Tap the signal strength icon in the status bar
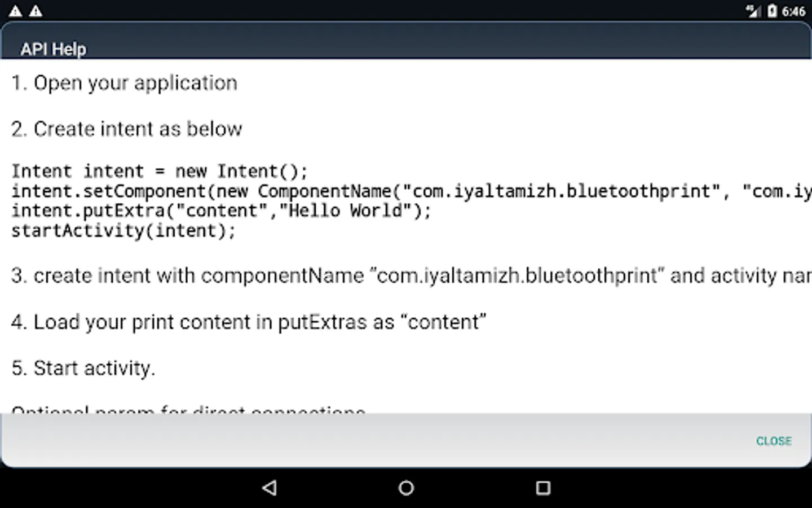The image size is (812, 508). point(753,11)
